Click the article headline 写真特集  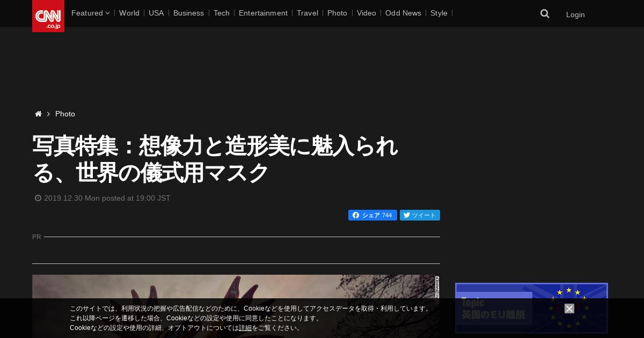pos(215,159)
